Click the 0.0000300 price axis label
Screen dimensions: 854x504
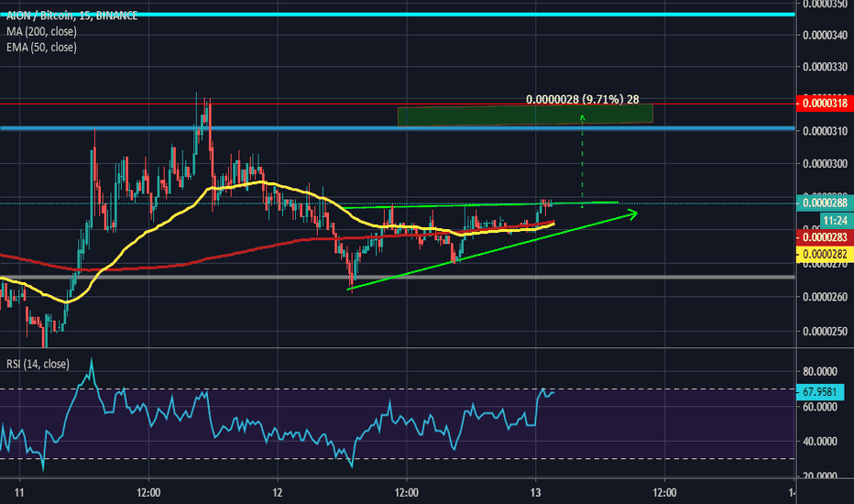tap(825, 164)
